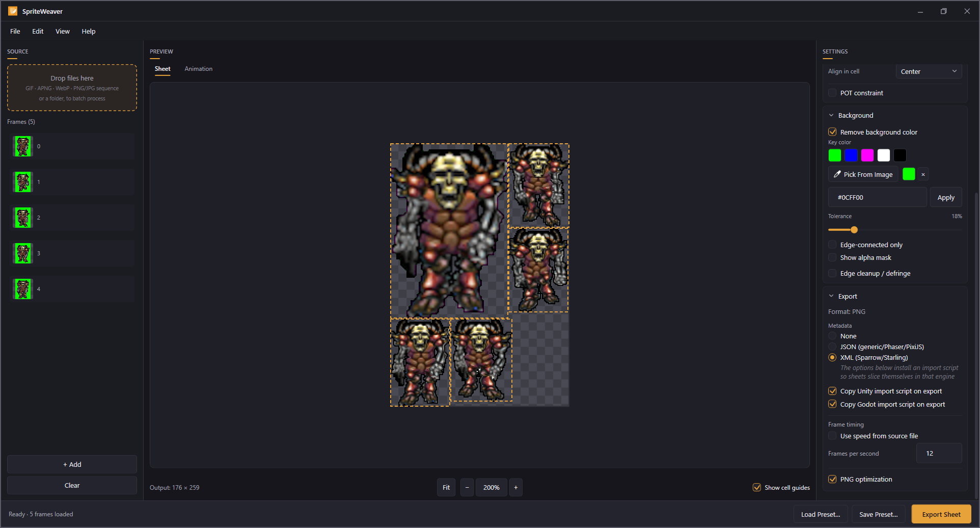Turn on Show alpha mask
This screenshot has width=980, height=528.
click(832, 257)
